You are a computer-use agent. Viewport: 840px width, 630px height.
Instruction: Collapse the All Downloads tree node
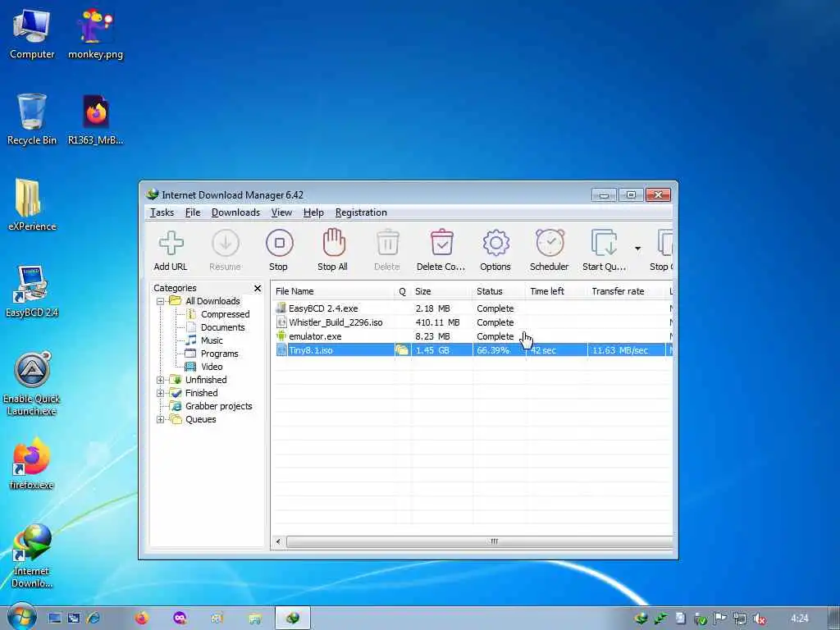pyautogui.click(x=160, y=302)
